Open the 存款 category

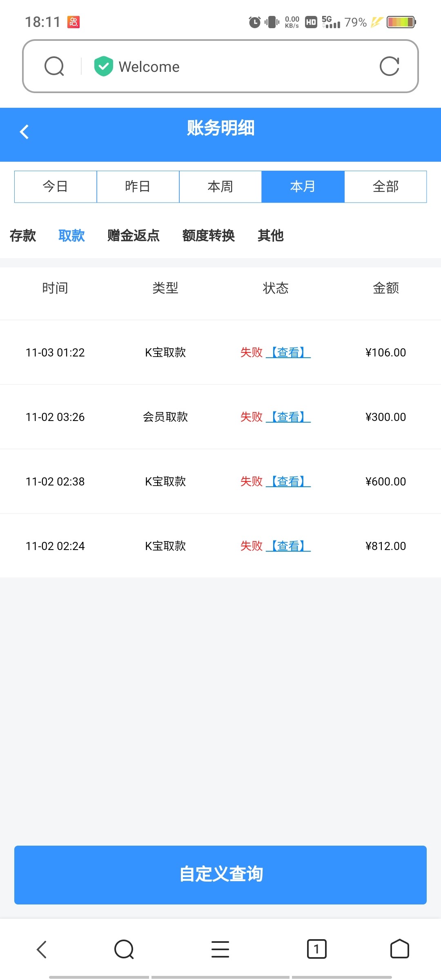pyautogui.click(x=23, y=236)
